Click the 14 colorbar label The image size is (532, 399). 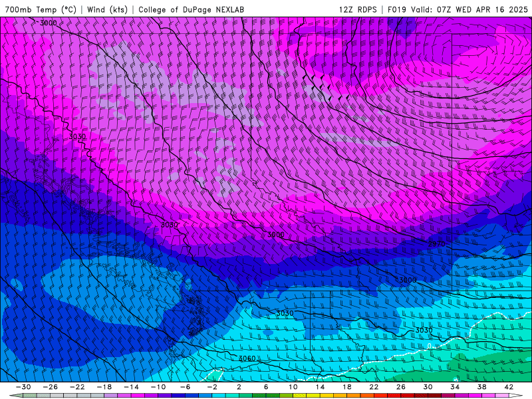pos(320,387)
